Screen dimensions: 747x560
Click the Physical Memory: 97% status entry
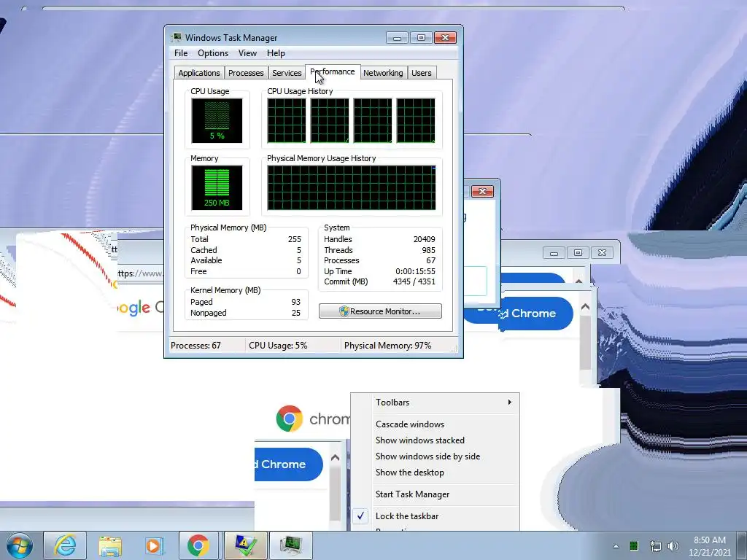point(388,346)
